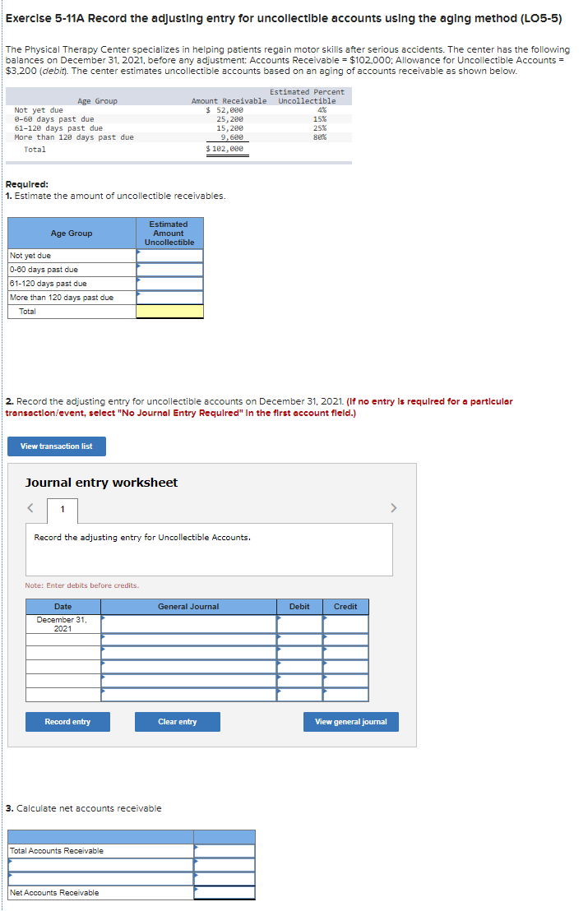Image resolution: width=588 pixels, height=911 pixels.
Task: Click the '15%' estimated percent value
Action: coord(320,119)
